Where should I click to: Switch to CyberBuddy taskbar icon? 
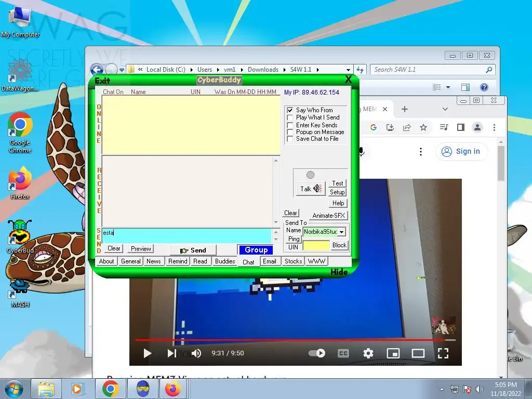[x=143, y=389]
